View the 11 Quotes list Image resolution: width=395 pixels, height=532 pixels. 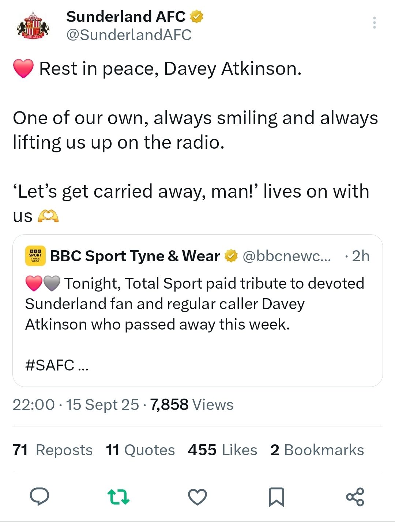pyautogui.click(x=140, y=450)
